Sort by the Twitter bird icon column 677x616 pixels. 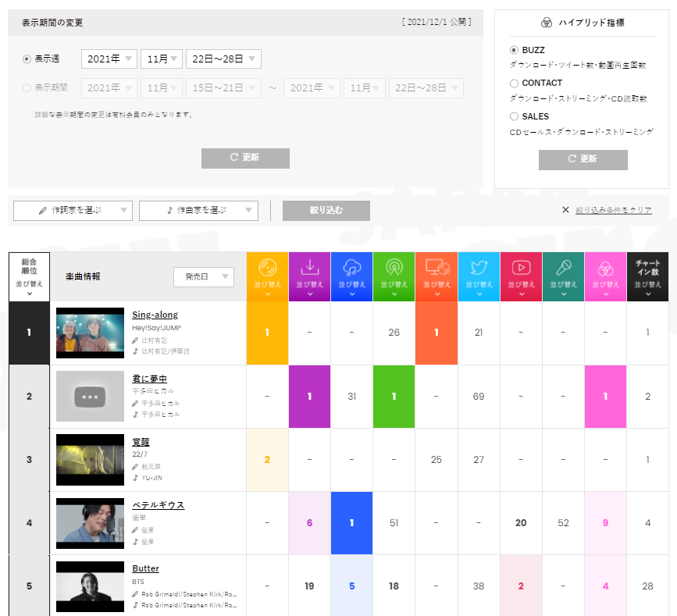tap(479, 276)
